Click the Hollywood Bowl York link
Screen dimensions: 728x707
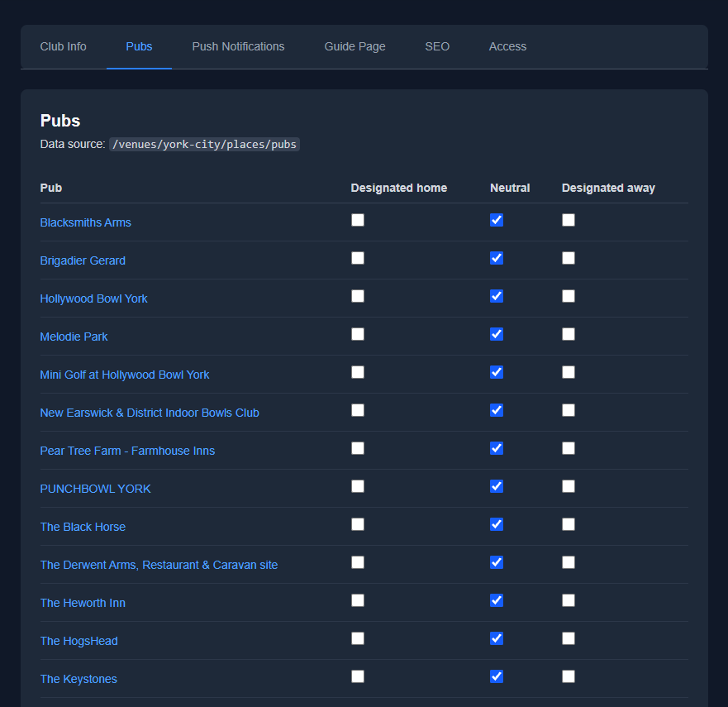coord(93,299)
